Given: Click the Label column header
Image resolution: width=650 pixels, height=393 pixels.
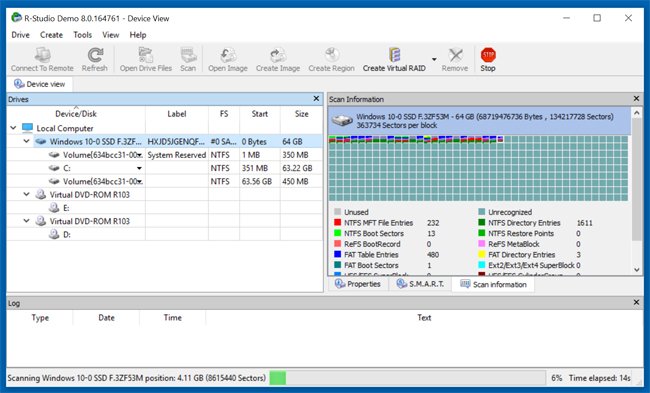Looking at the screenshot, I should coord(177,114).
